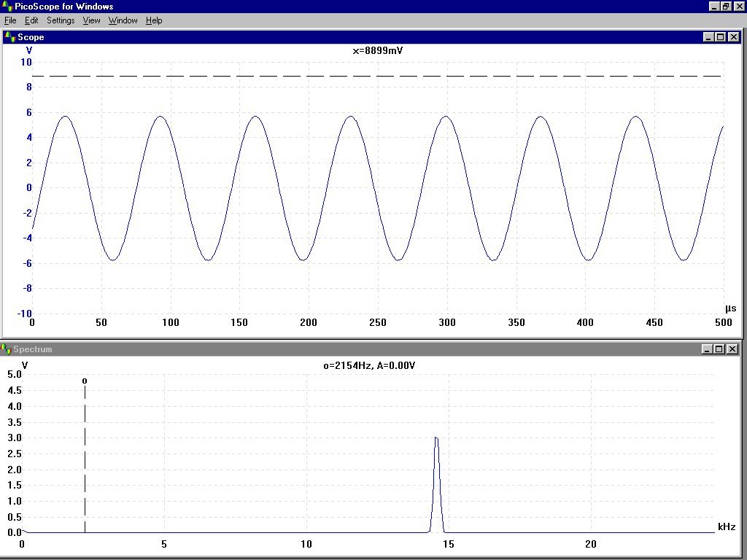Minimize the Scope window
Screen dimensions: 747x560
[x=708, y=37]
